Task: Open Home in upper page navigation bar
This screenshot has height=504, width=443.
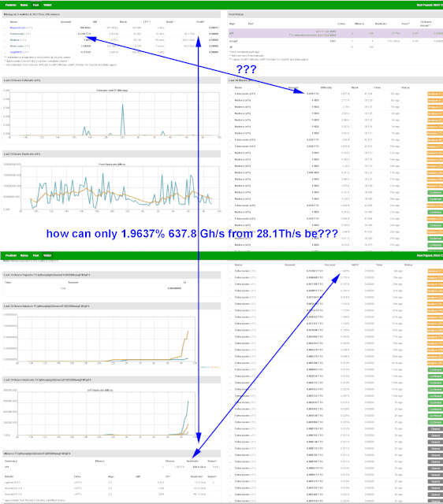Action: tap(24, 6)
